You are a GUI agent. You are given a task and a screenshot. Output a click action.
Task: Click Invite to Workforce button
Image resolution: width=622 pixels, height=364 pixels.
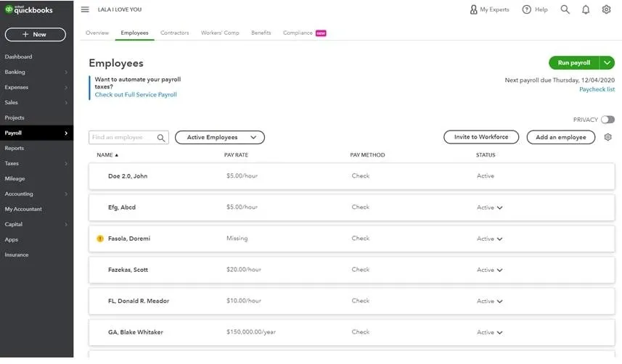(x=480, y=137)
